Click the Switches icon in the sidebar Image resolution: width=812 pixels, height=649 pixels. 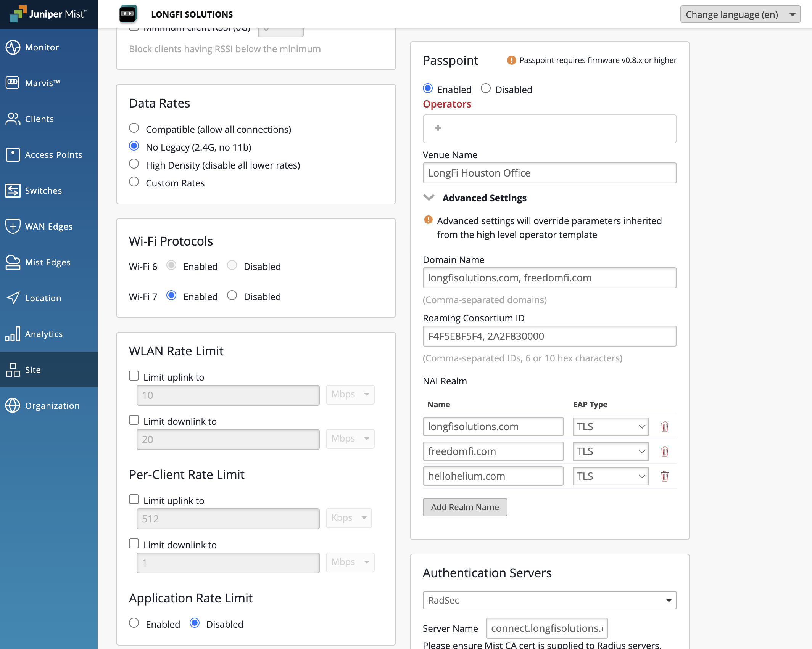click(x=13, y=191)
